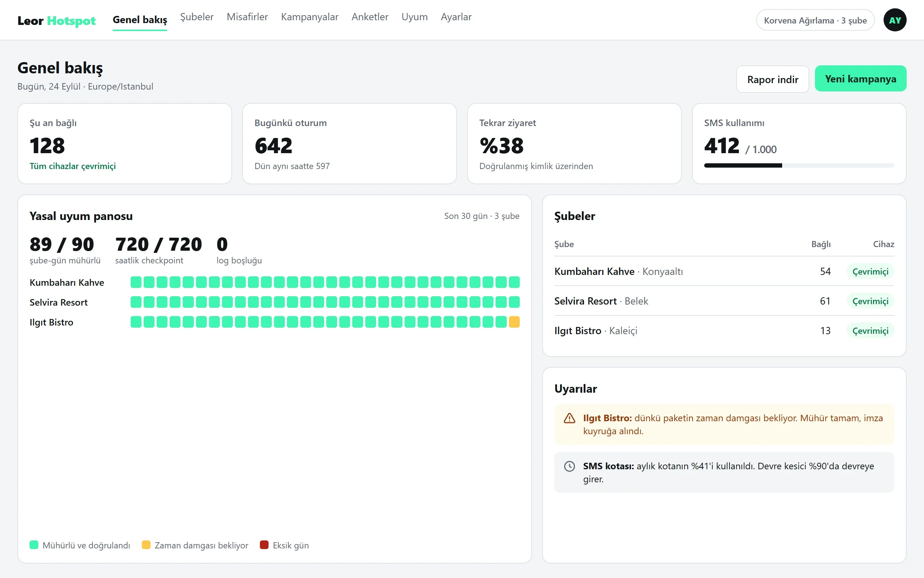Viewport: 924px width, 578px height.
Task: Navigate to the Uyum tab
Action: (415, 17)
